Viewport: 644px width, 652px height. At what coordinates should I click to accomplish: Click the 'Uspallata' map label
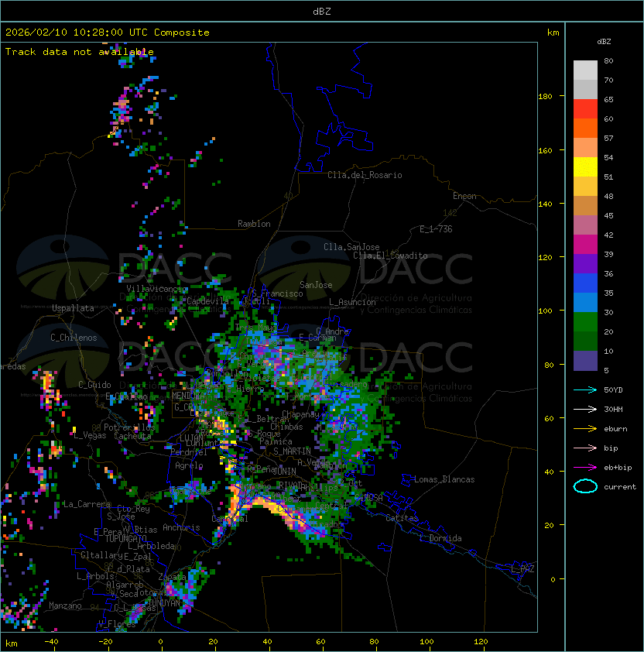(x=73, y=308)
